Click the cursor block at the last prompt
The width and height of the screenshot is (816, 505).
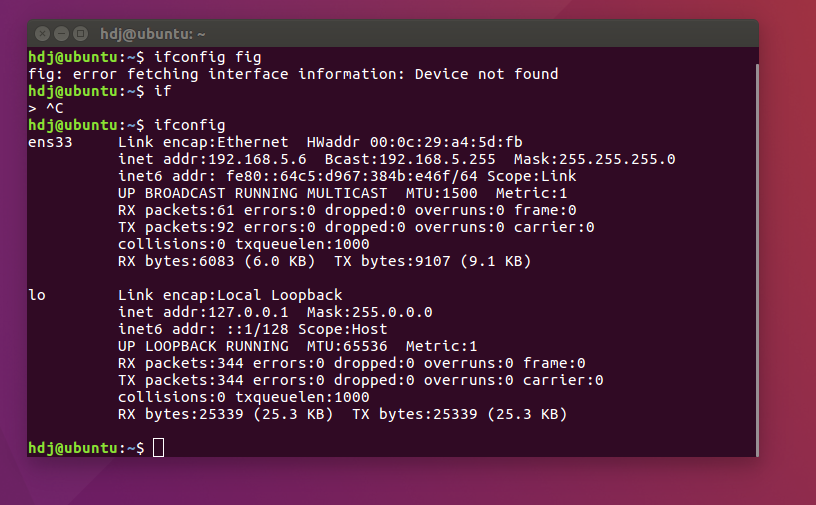[158, 448]
